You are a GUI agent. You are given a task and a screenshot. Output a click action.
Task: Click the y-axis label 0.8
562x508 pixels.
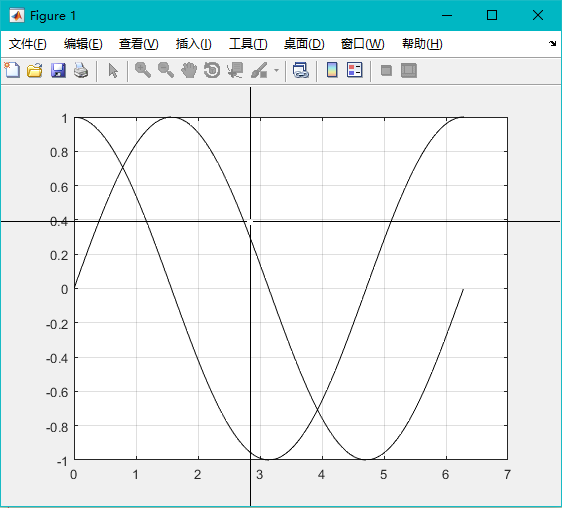point(59,153)
